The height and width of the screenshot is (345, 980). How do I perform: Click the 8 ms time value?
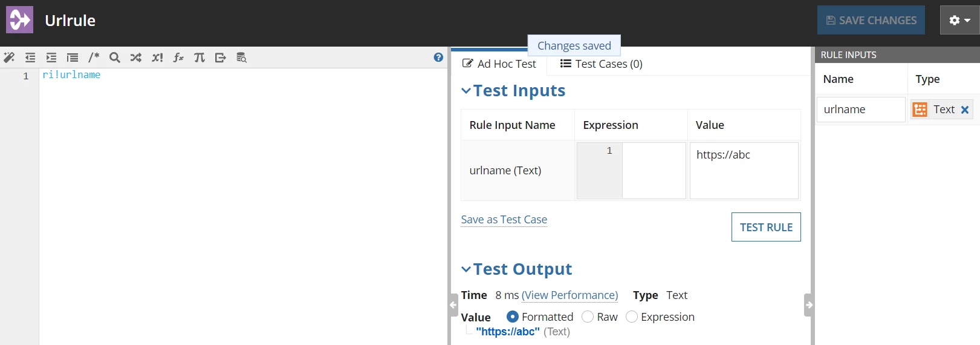point(507,295)
